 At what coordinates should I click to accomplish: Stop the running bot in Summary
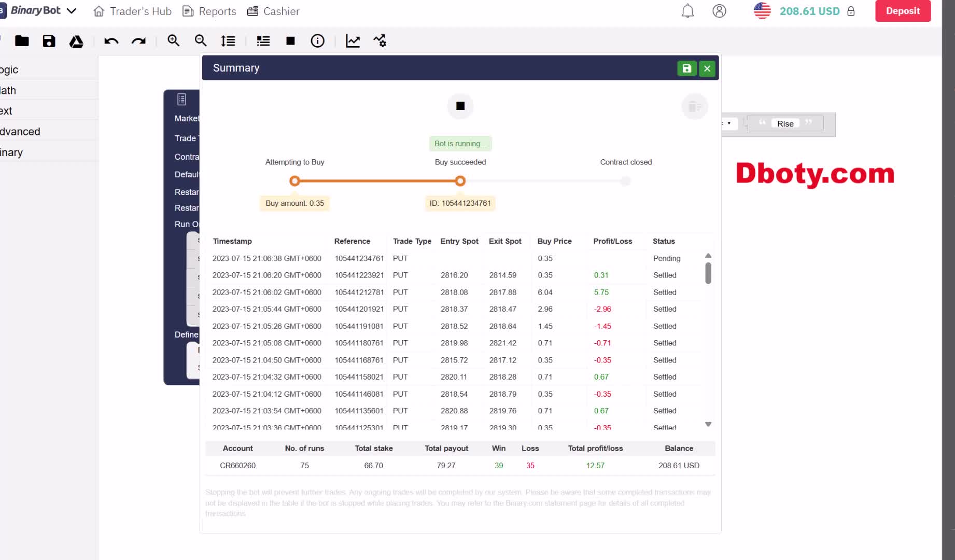pyautogui.click(x=460, y=106)
